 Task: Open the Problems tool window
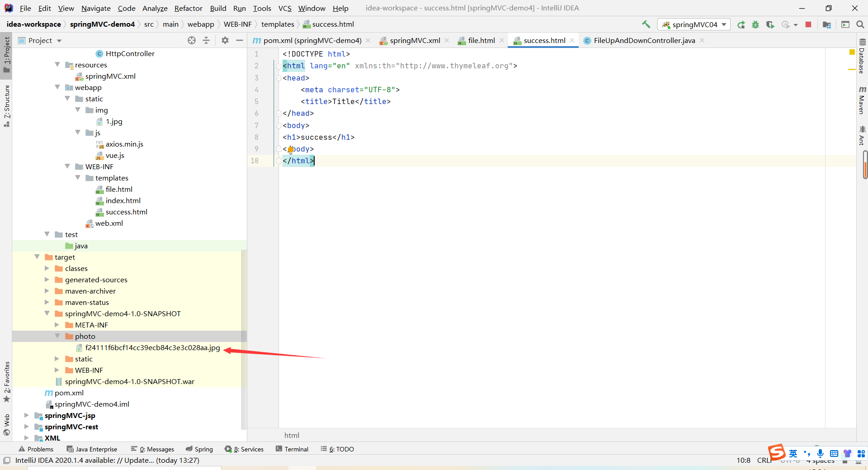(x=36, y=449)
